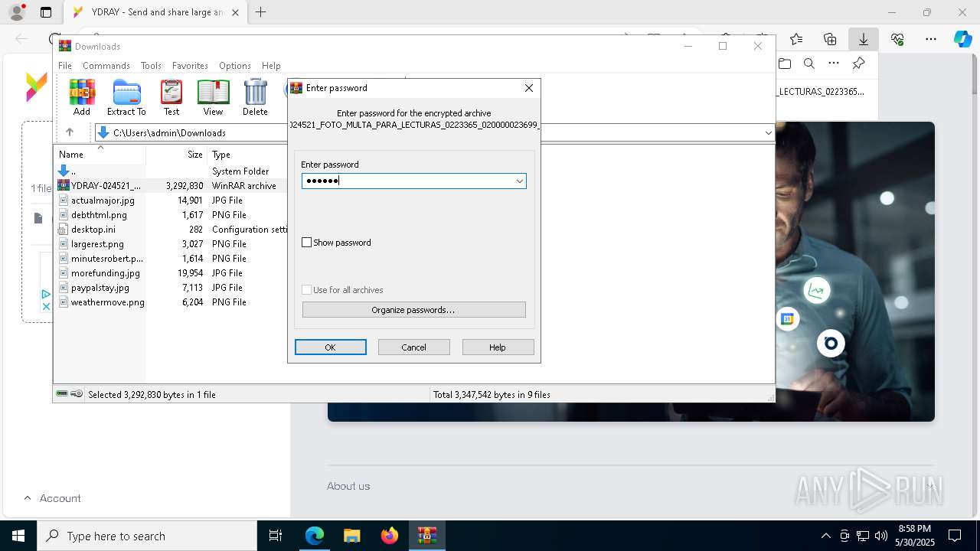Expand the WinRAR address path dropdown
Screen dimensions: 980x551
point(768,132)
